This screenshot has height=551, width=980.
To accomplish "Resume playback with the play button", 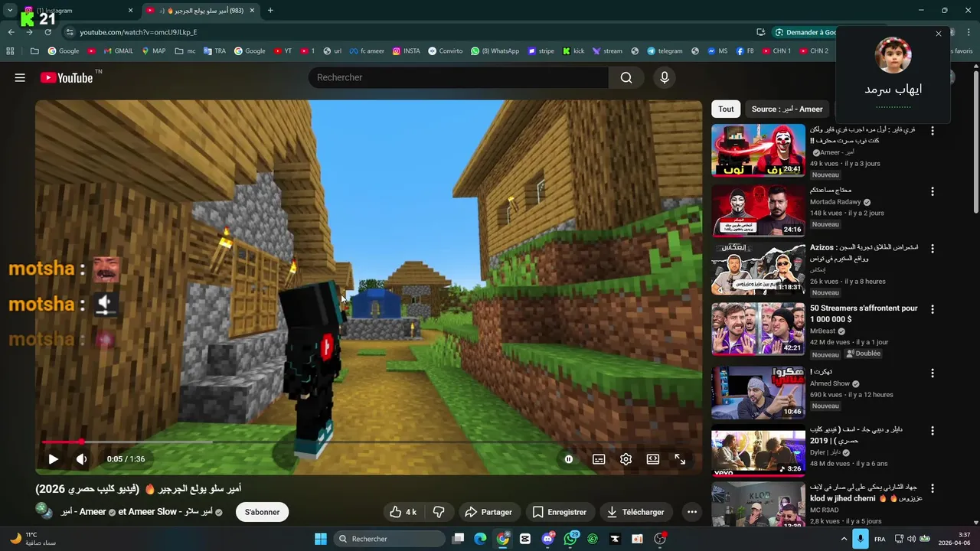I will coord(53,459).
